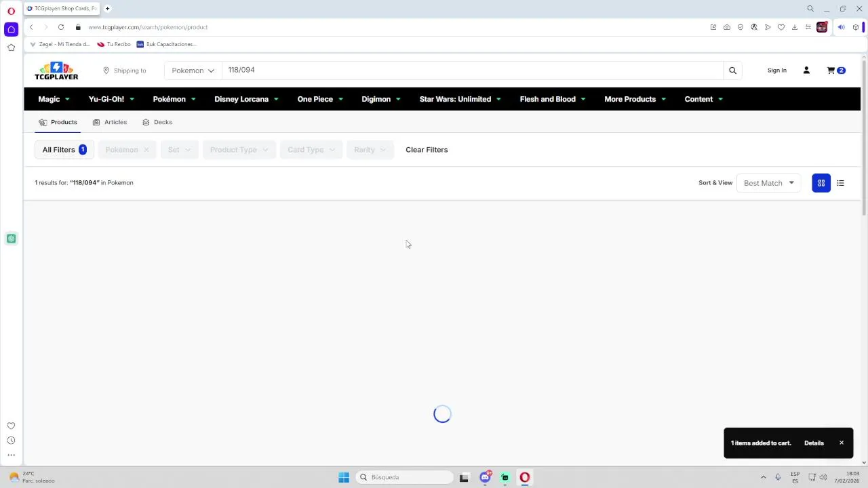Select the Articles tab
The width and height of the screenshot is (868, 488).
pyautogui.click(x=110, y=122)
